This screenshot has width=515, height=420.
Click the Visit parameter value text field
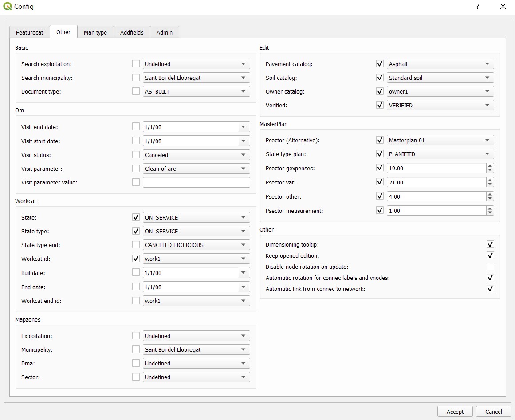coord(196,182)
